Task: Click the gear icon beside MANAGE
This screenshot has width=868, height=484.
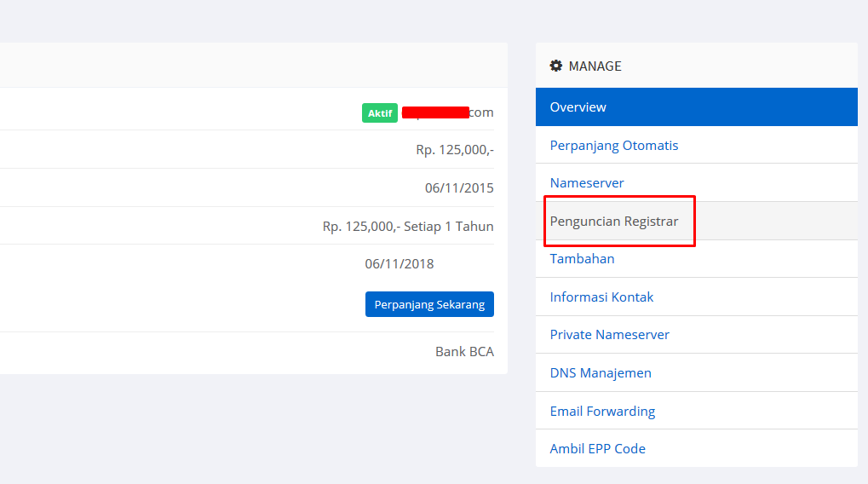Action: 556,66
